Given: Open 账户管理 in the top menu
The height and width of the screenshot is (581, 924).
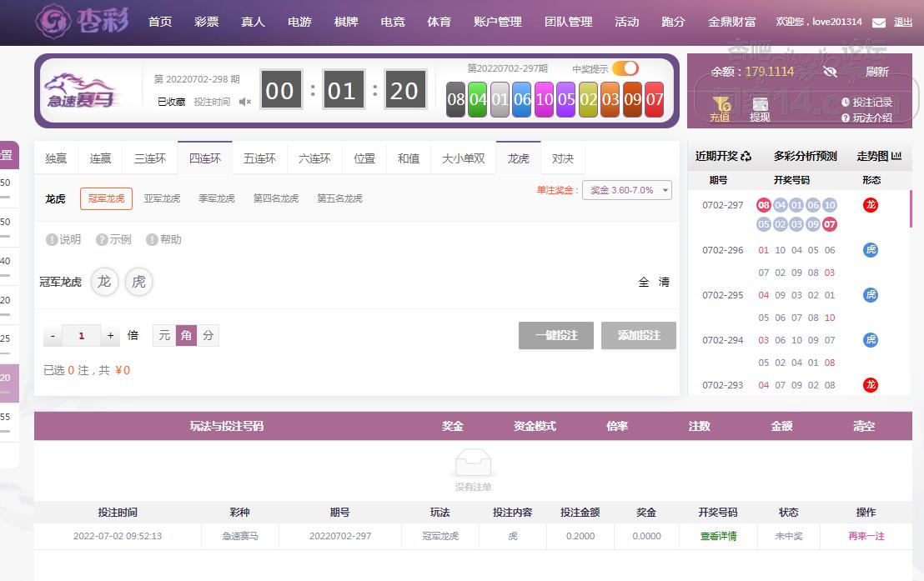Looking at the screenshot, I should [497, 22].
